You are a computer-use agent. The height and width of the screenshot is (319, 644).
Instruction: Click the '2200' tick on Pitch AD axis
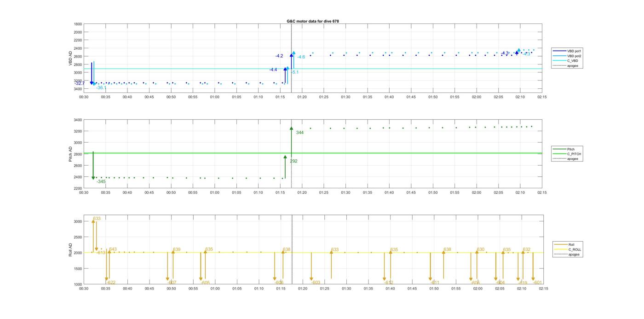pos(78,189)
